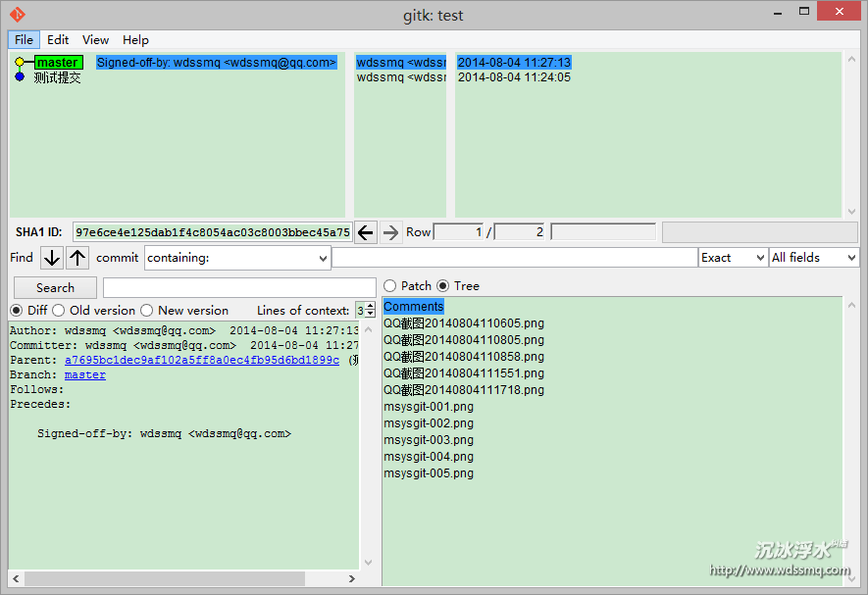Click the forward arrow navigation button

coord(390,232)
